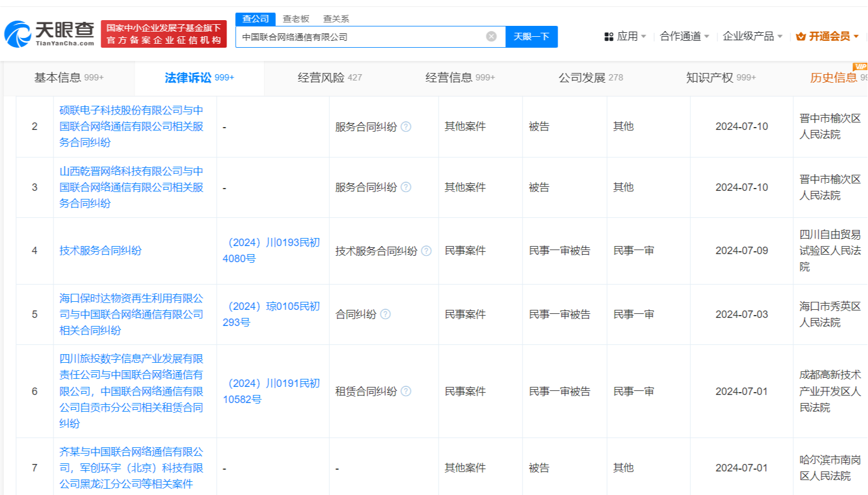Image resolution: width=868 pixels, height=495 pixels.
Task: Clear the search box with the X icon
Action: (491, 37)
